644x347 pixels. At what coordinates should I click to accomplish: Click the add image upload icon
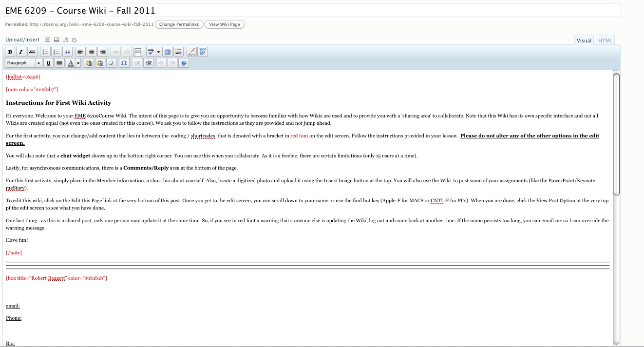pos(48,40)
